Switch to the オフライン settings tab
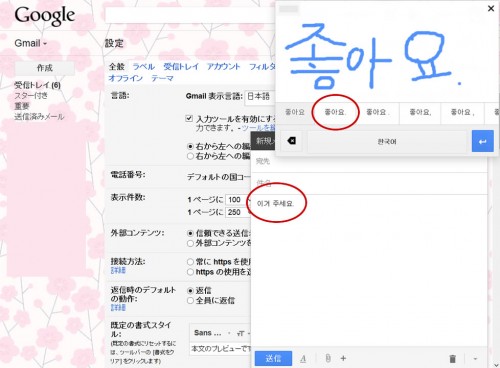 (x=125, y=78)
